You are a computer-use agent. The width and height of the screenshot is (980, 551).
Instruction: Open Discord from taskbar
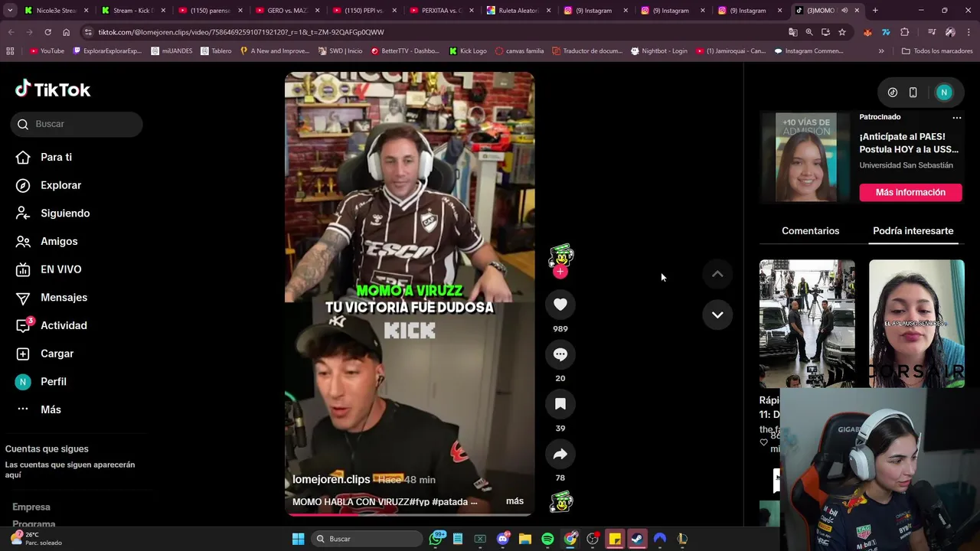click(x=503, y=539)
